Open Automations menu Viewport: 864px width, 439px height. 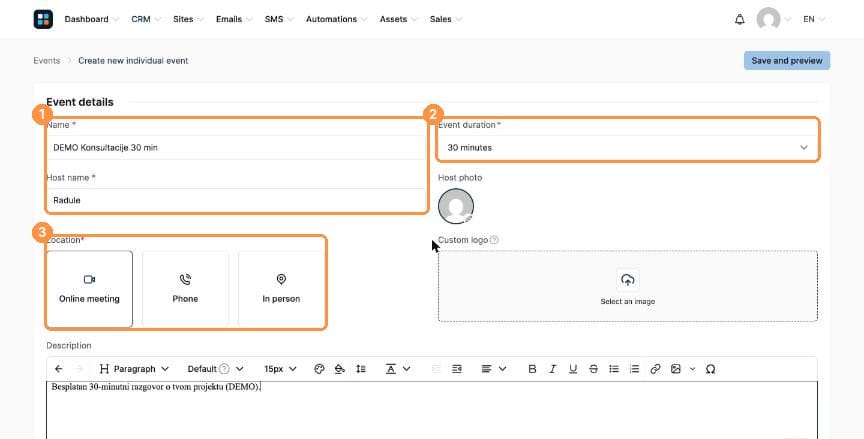click(x=337, y=19)
